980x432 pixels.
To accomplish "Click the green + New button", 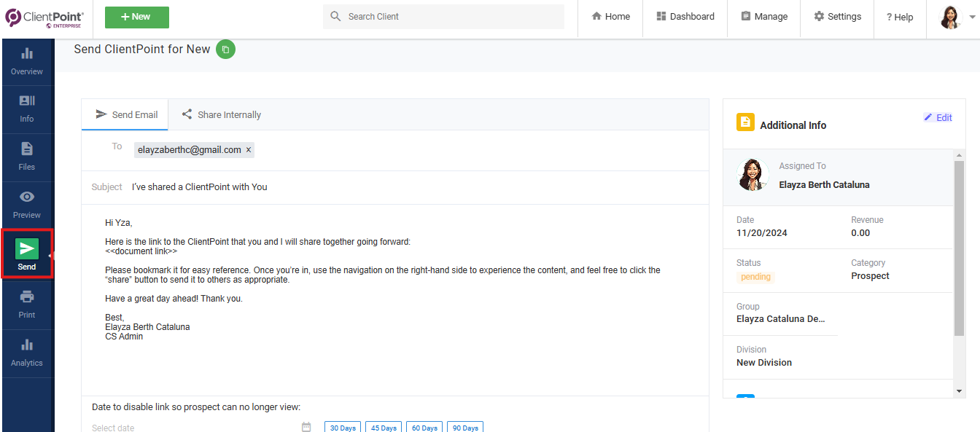I will (136, 16).
